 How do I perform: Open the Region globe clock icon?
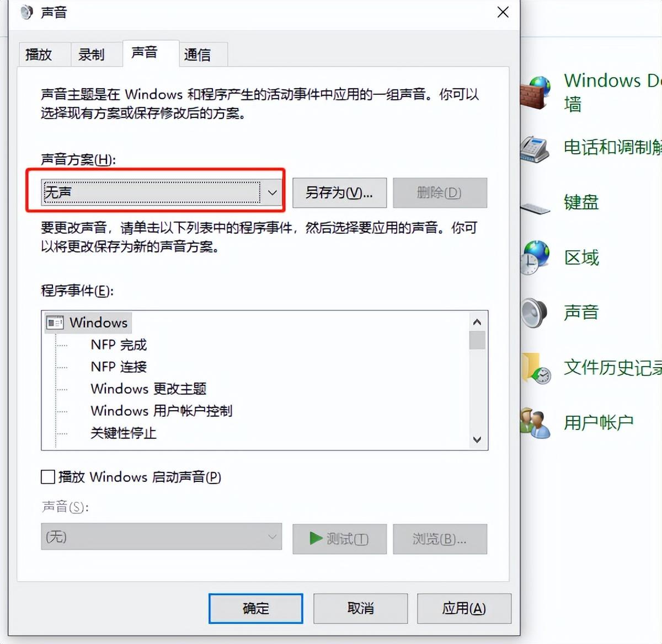536,257
